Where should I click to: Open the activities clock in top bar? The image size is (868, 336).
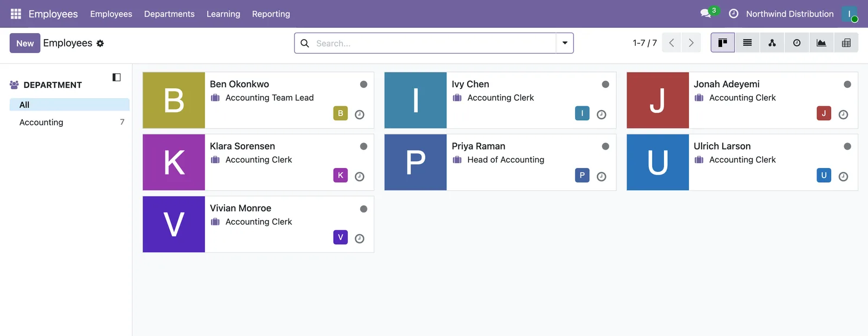point(733,14)
